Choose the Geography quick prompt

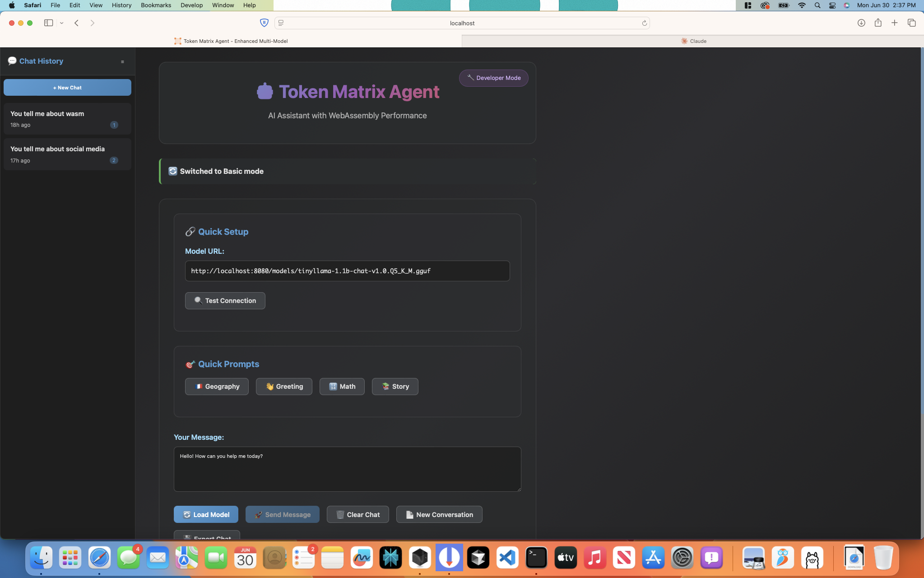point(217,387)
